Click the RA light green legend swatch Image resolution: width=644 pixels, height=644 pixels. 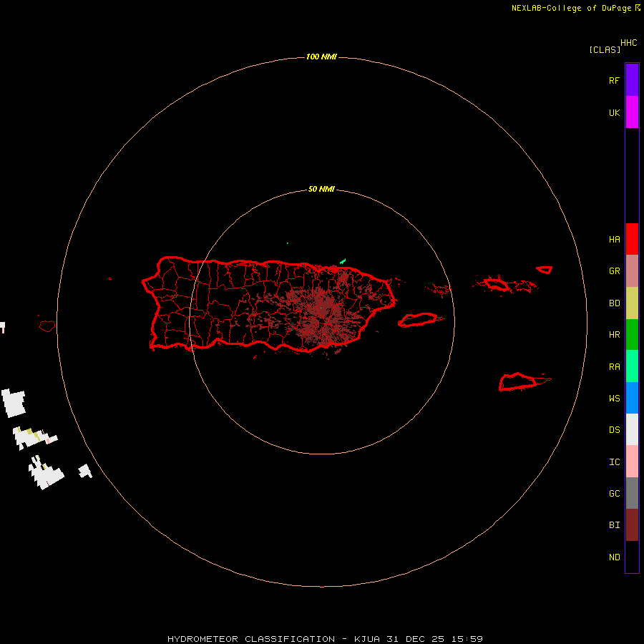[x=632, y=366]
